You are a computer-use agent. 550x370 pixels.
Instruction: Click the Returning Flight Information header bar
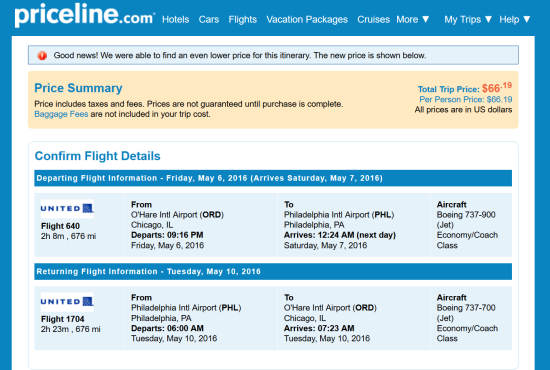pyautogui.click(x=273, y=271)
